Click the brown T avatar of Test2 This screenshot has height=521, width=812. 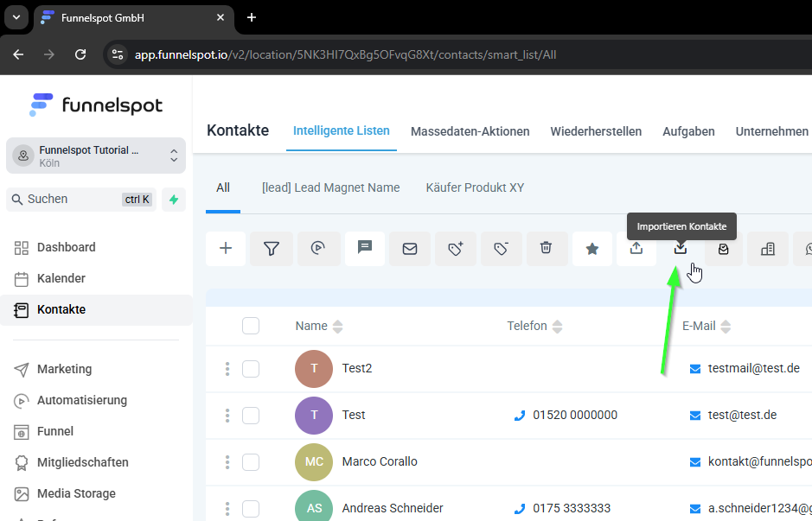click(x=314, y=368)
